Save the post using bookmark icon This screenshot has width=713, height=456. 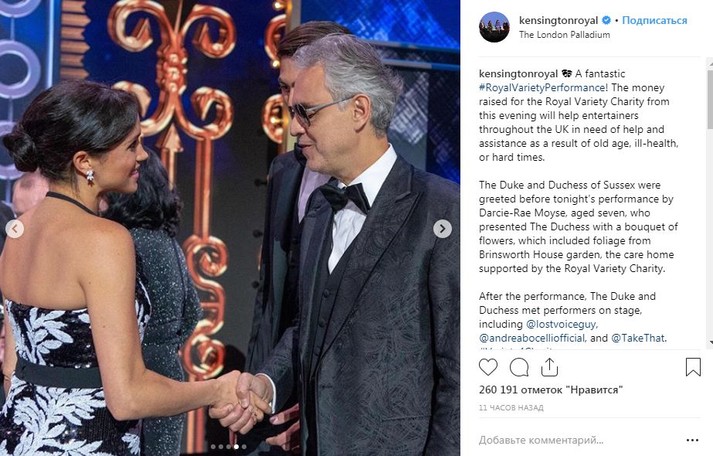(693, 367)
